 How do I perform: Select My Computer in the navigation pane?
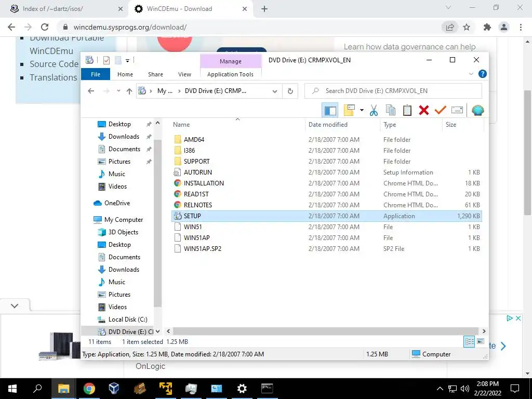124,220
